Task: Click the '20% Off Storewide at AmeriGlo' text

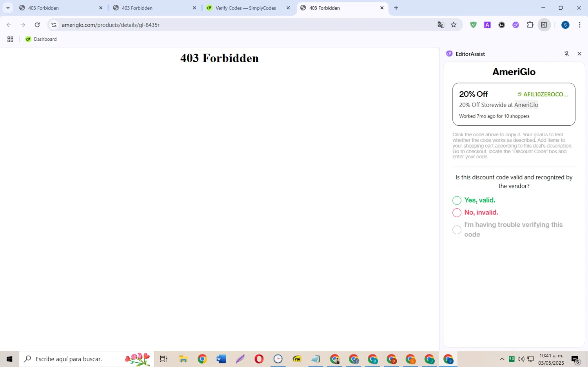Action: [x=499, y=105]
